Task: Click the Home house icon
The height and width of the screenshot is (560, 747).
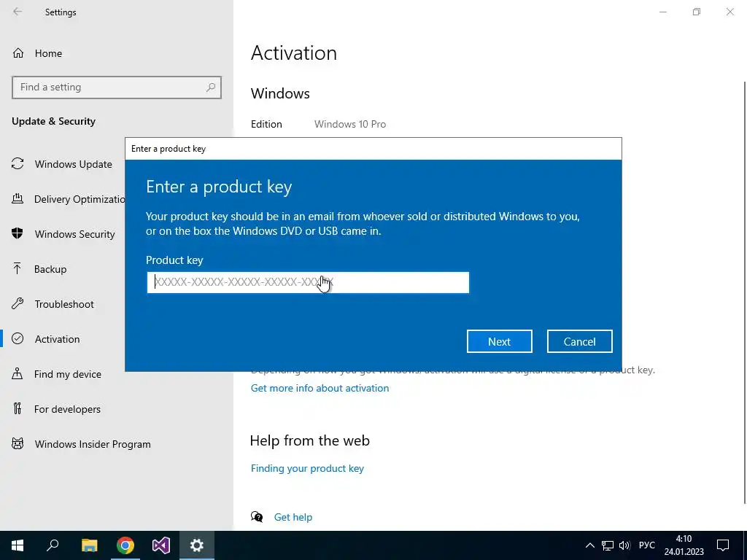Action: click(x=18, y=52)
